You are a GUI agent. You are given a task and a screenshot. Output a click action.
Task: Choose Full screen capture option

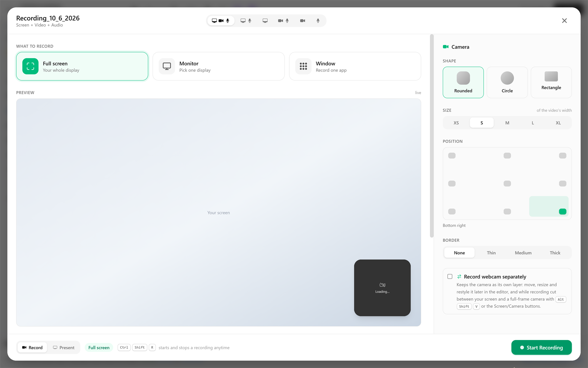[82, 66]
